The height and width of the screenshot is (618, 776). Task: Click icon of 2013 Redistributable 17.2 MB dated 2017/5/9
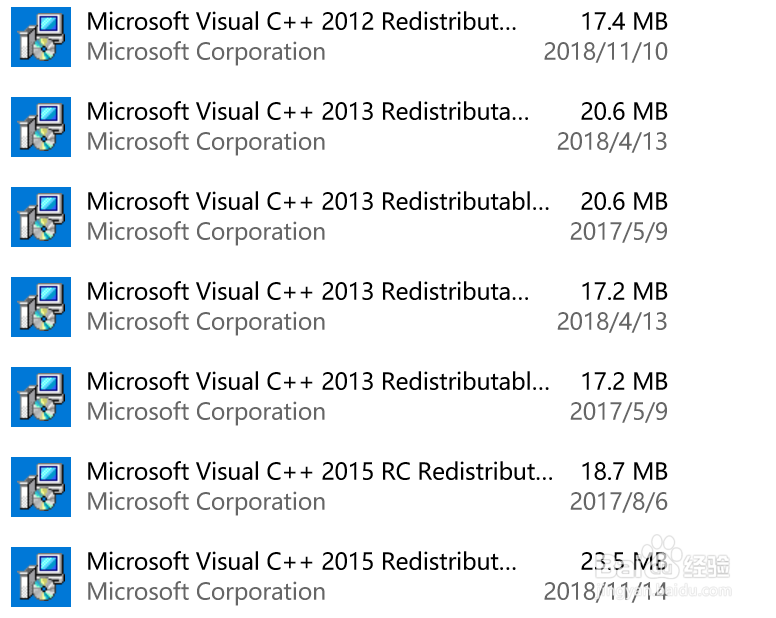point(41,397)
